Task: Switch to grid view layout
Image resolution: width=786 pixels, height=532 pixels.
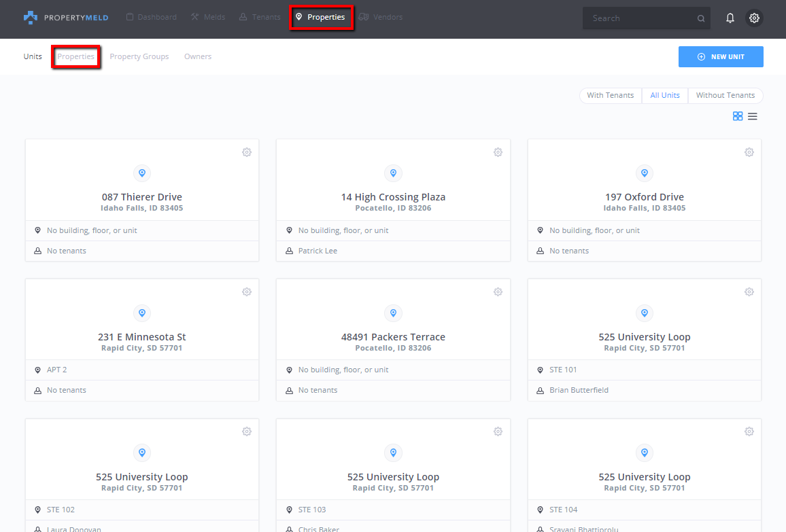Action: (x=738, y=116)
